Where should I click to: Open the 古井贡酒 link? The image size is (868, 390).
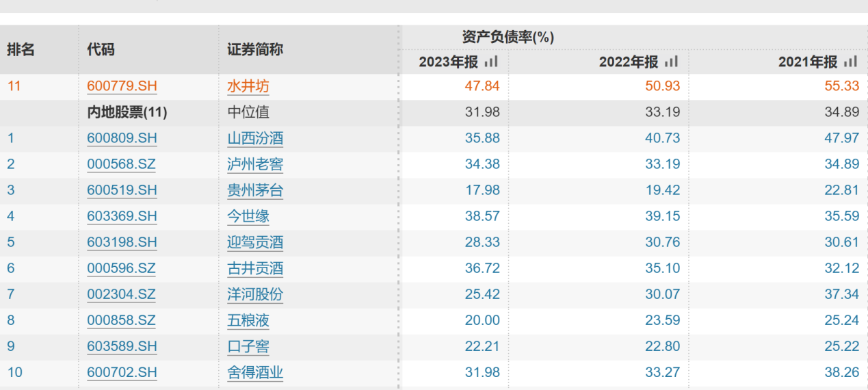(255, 268)
